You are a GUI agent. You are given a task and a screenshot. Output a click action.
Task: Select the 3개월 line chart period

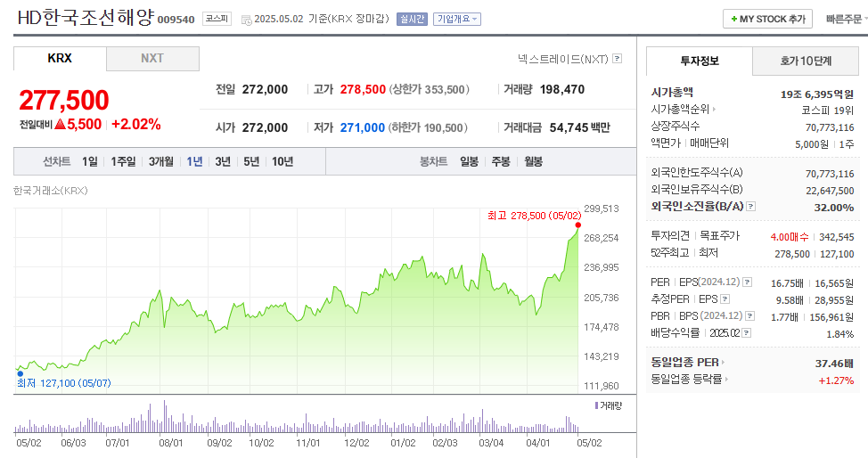(160, 161)
